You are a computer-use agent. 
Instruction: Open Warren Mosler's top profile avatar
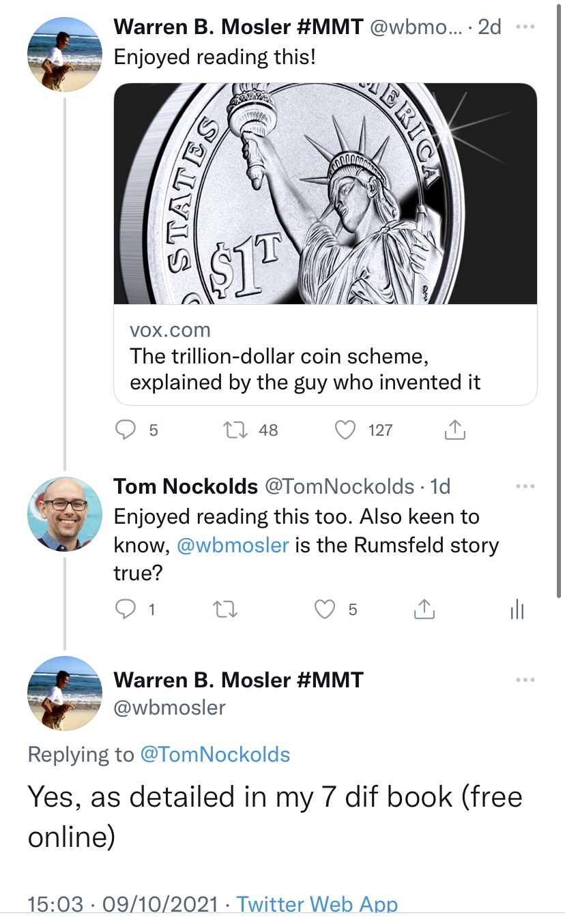tap(64, 54)
